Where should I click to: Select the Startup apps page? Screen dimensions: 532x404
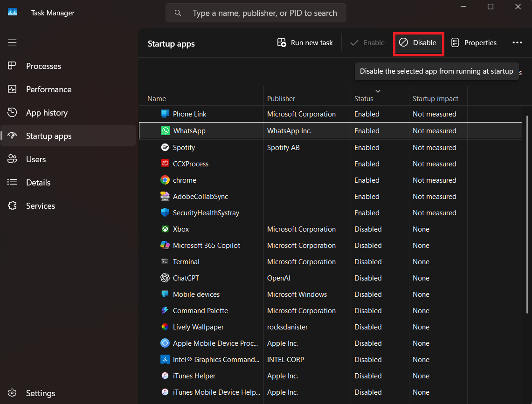point(68,136)
